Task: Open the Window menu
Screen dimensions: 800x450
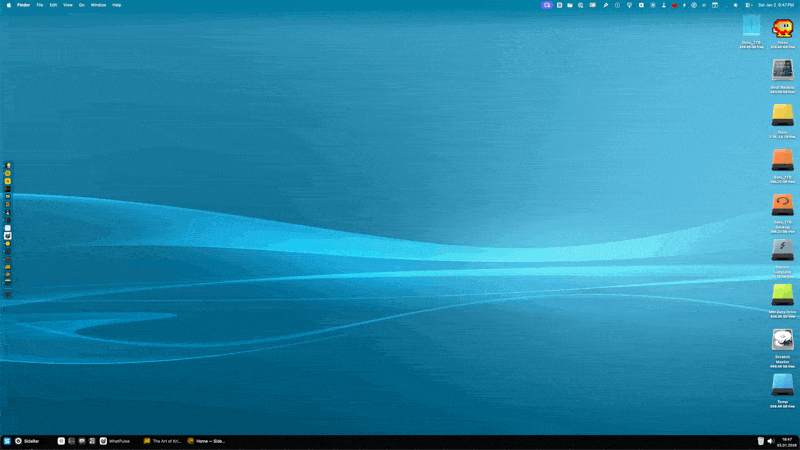Action: (98, 5)
